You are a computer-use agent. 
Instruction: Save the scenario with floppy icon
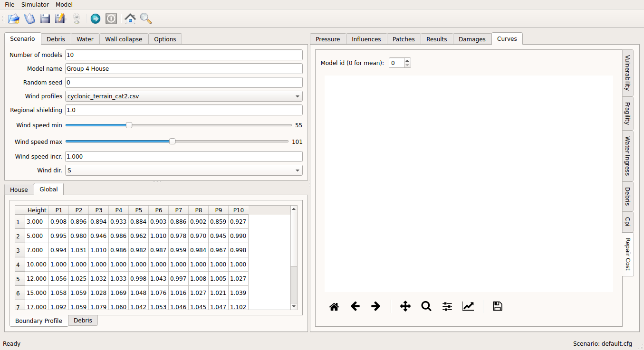click(45, 19)
